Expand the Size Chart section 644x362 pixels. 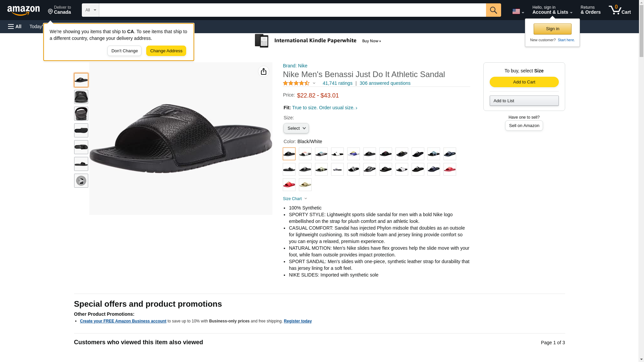295,199
